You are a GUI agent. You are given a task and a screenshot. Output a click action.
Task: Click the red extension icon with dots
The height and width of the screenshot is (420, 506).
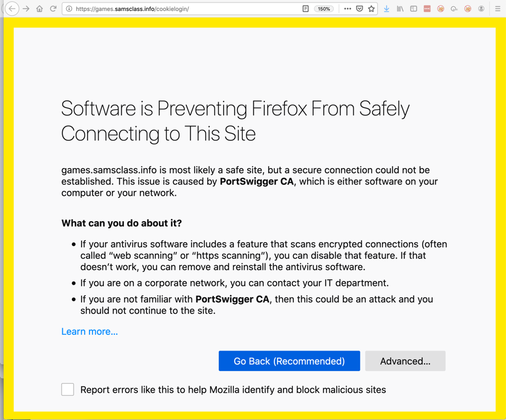click(x=427, y=9)
